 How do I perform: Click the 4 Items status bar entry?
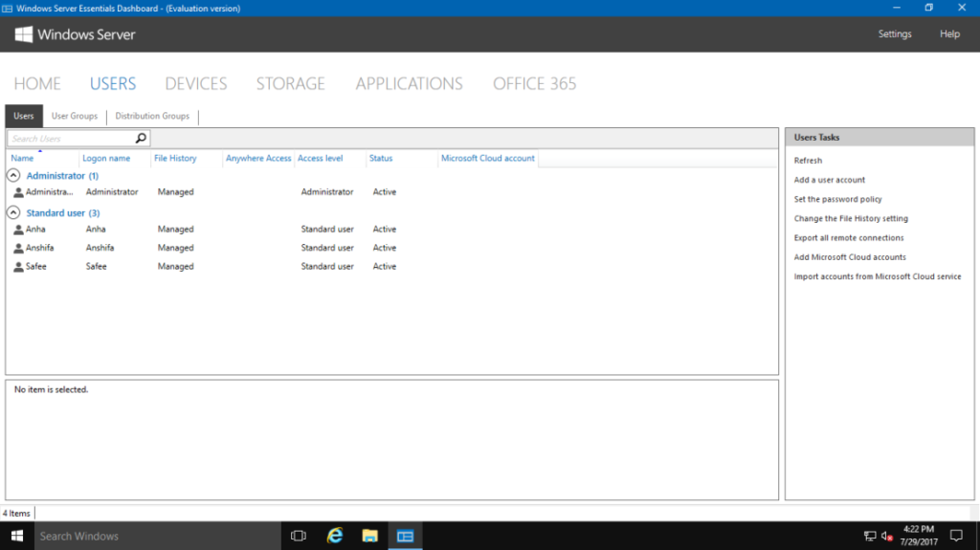[16, 514]
